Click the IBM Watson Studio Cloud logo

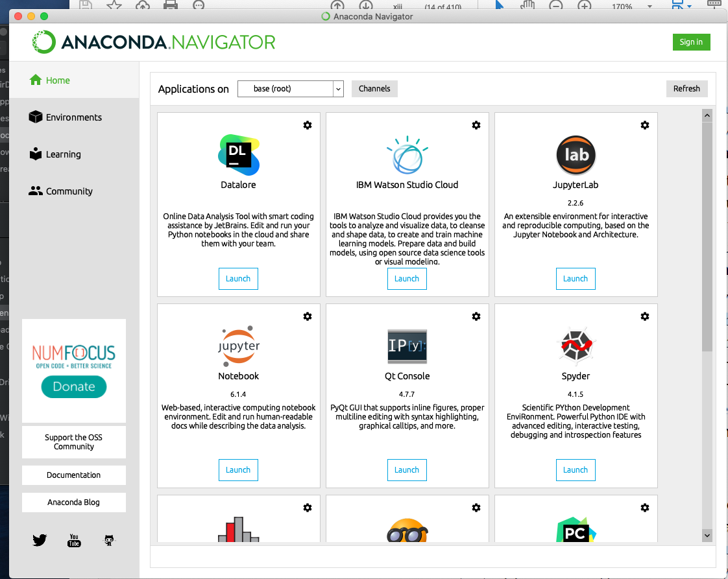coord(407,154)
